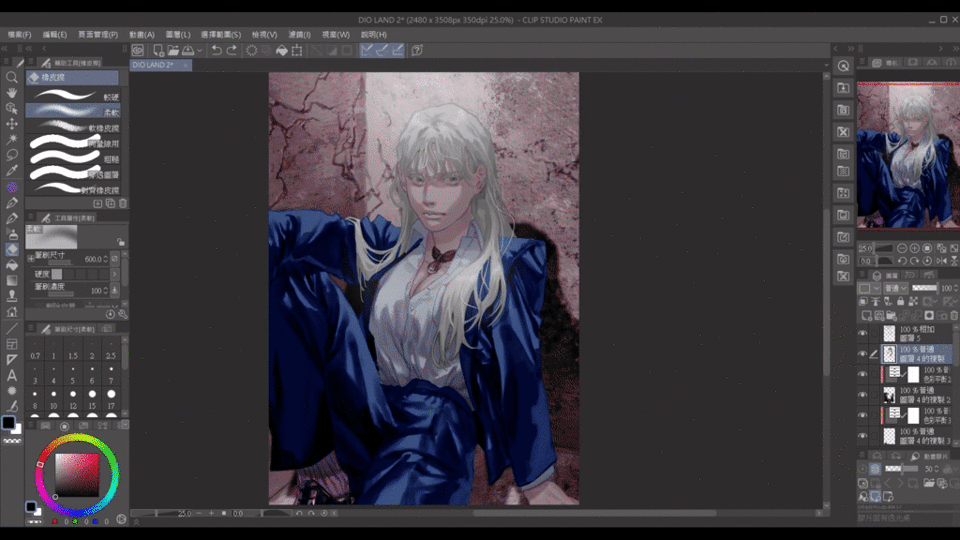The image size is (960, 540).
Task: Open the dropdown arrow next to the save icon
Action: 200,50
